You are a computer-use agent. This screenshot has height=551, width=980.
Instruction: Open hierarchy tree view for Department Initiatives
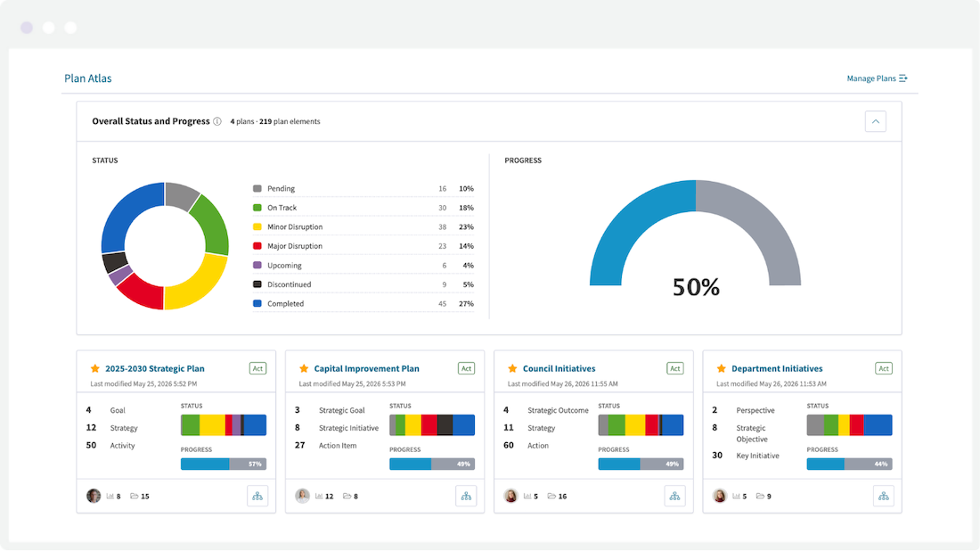coord(884,496)
